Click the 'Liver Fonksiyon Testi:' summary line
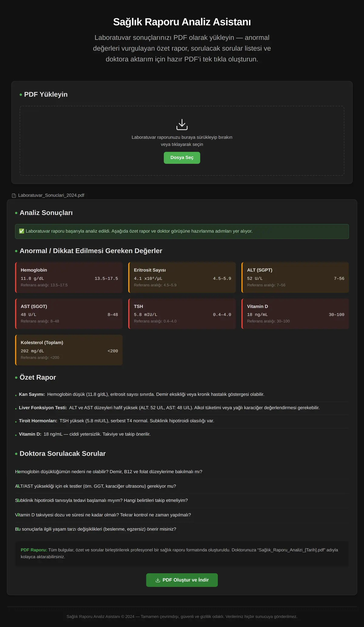The height and width of the screenshot is (627, 364). coord(182,408)
